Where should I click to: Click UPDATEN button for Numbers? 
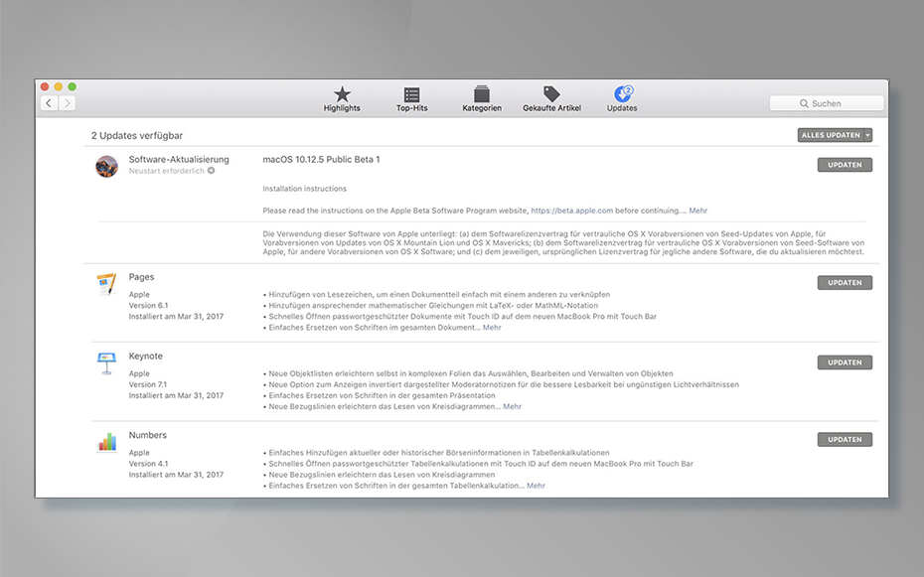[x=845, y=439]
